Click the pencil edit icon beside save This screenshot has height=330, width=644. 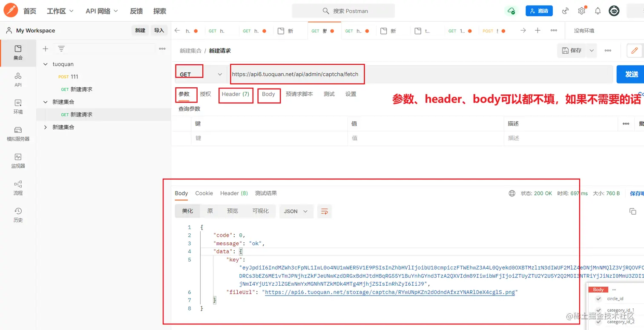(635, 51)
